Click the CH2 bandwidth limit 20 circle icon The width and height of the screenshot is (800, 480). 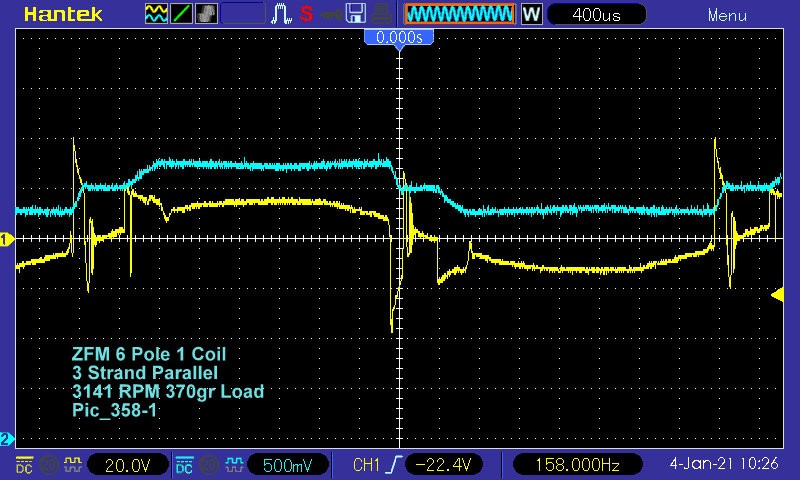(x=209, y=464)
